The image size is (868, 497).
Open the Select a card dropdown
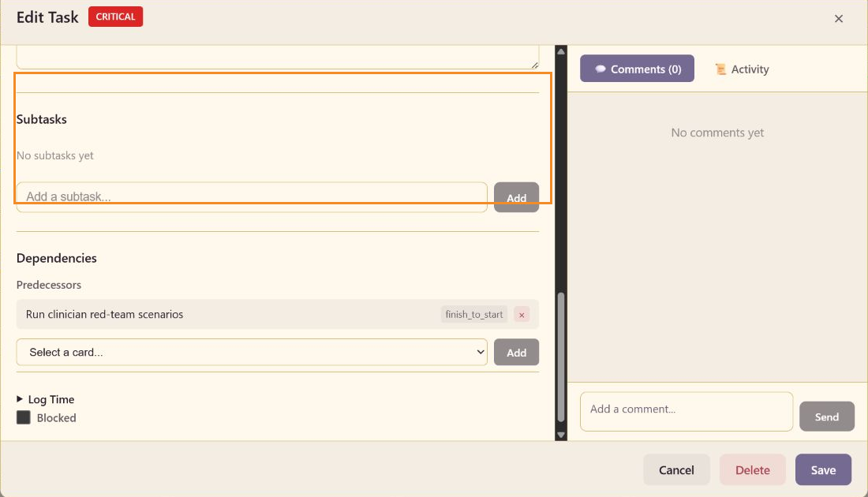[252, 352]
